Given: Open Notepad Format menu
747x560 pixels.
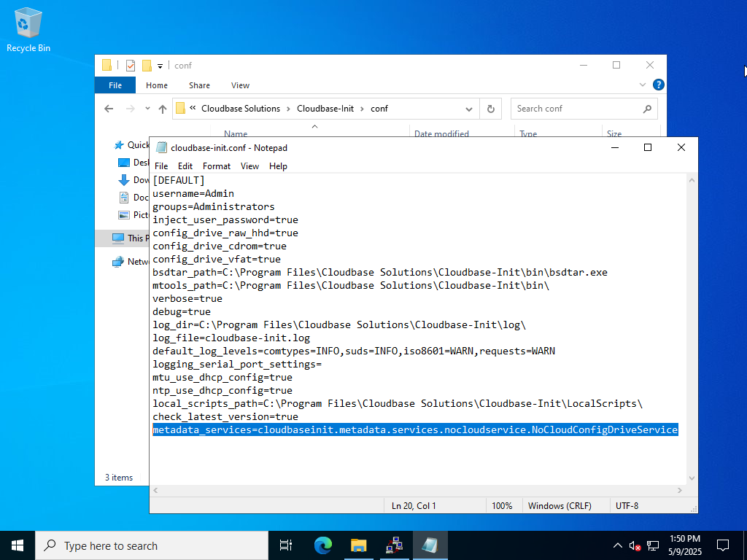Looking at the screenshot, I should pyautogui.click(x=216, y=166).
